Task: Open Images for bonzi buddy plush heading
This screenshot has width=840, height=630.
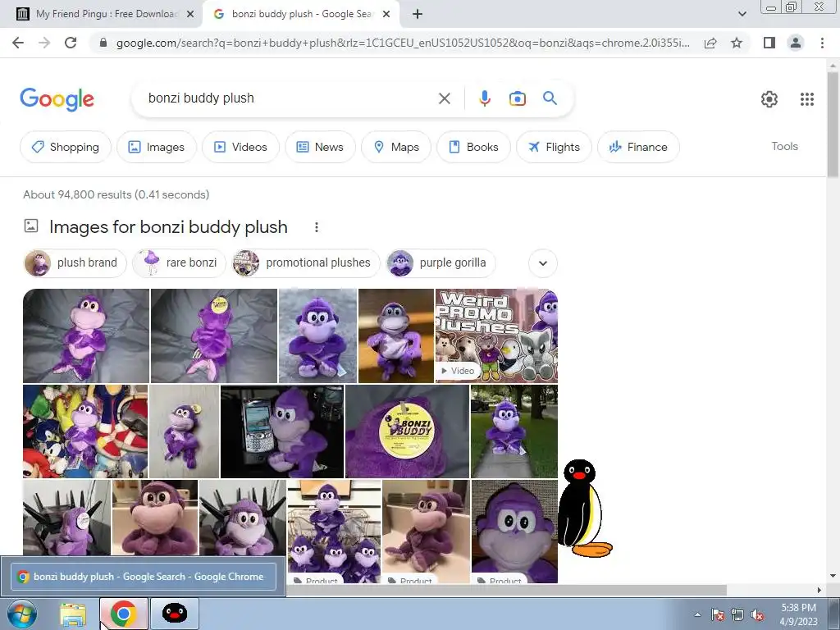Action: [168, 227]
